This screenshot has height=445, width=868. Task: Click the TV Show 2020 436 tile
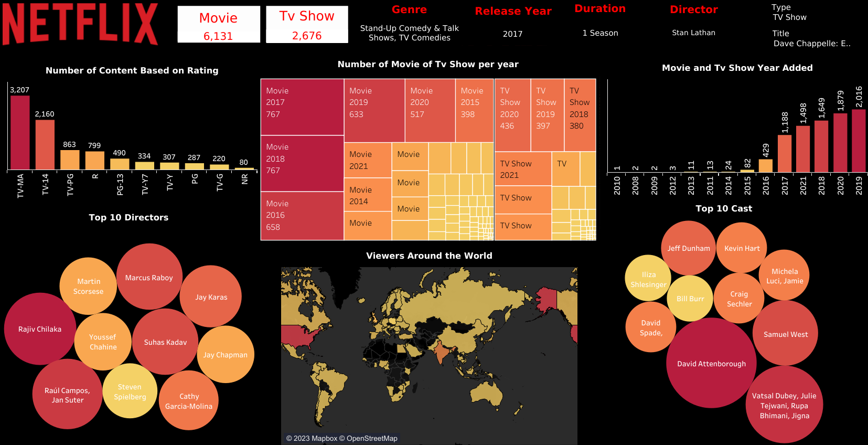[512, 115]
